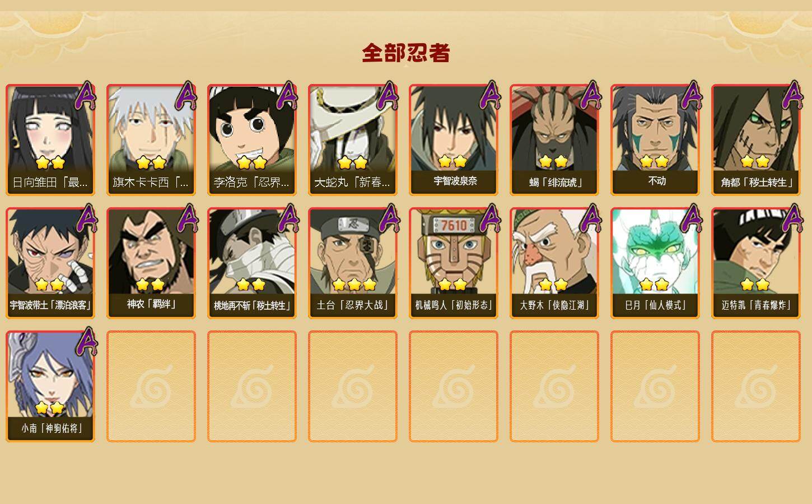The height and width of the screenshot is (504, 812).
Task: Select the 宇智波泉奈 ninja card
Action: [x=454, y=139]
